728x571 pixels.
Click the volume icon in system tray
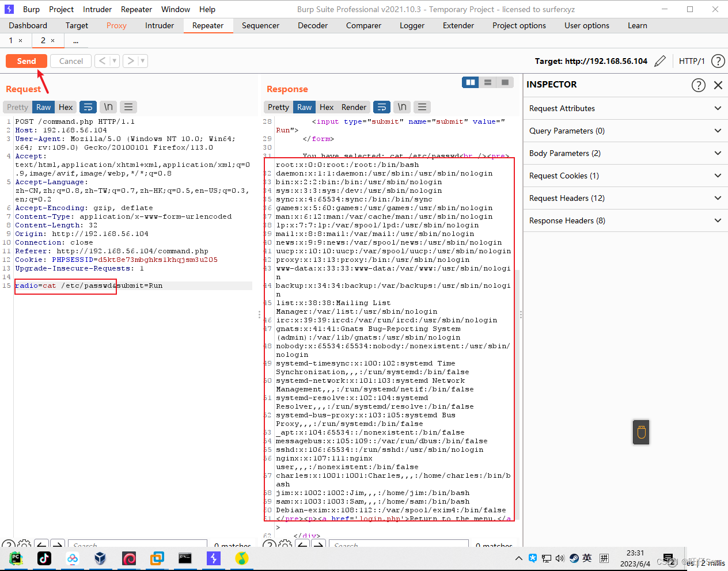(560, 558)
